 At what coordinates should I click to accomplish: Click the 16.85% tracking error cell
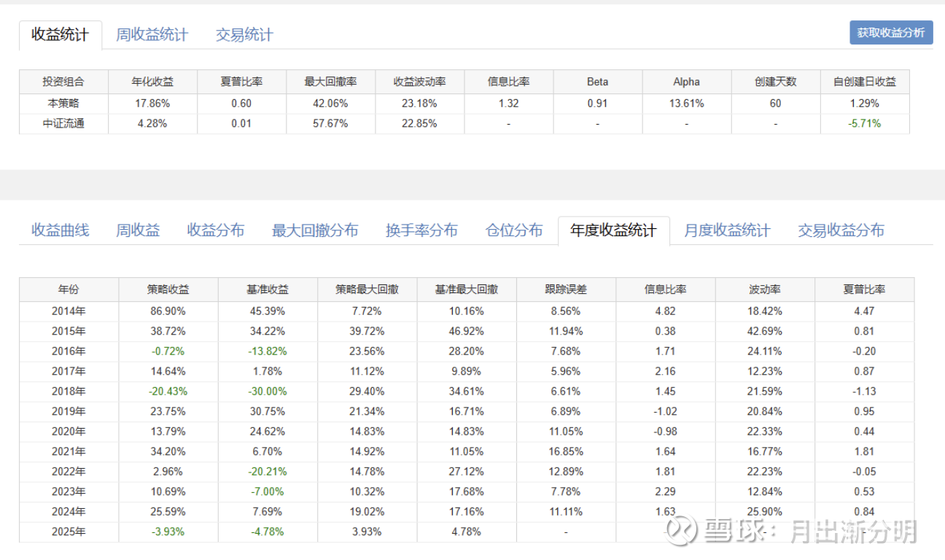click(x=566, y=451)
